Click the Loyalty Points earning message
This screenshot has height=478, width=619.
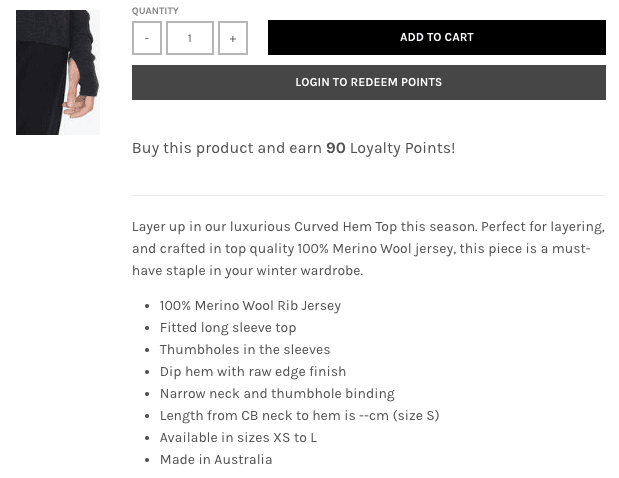point(293,148)
